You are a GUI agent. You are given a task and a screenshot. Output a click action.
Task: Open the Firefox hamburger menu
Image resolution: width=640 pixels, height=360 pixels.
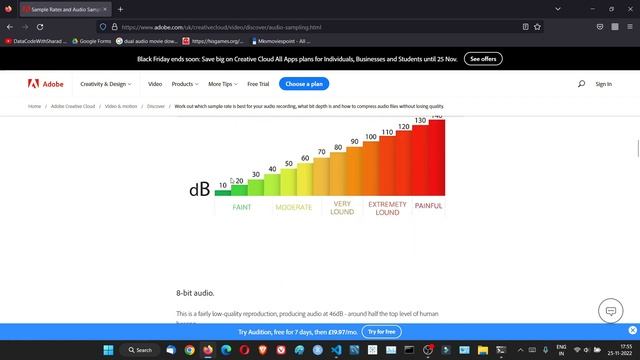pos(630,27)
